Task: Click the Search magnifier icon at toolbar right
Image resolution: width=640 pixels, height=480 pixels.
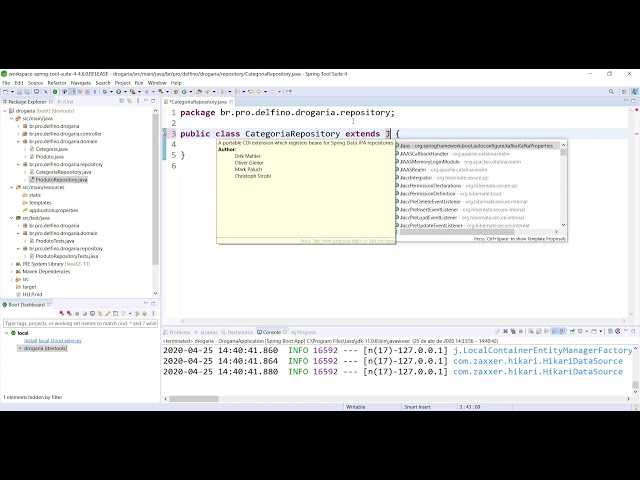Action: (x=611, y=92)
